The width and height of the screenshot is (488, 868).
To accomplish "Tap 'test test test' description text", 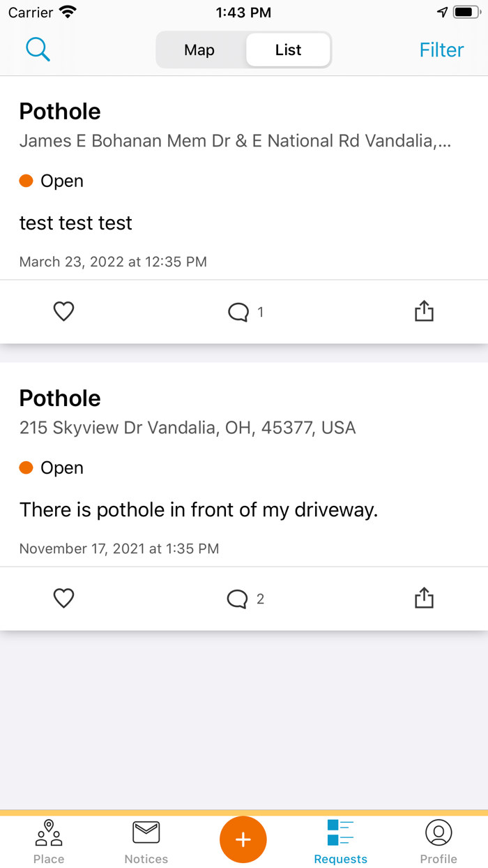I will [76, 223].
